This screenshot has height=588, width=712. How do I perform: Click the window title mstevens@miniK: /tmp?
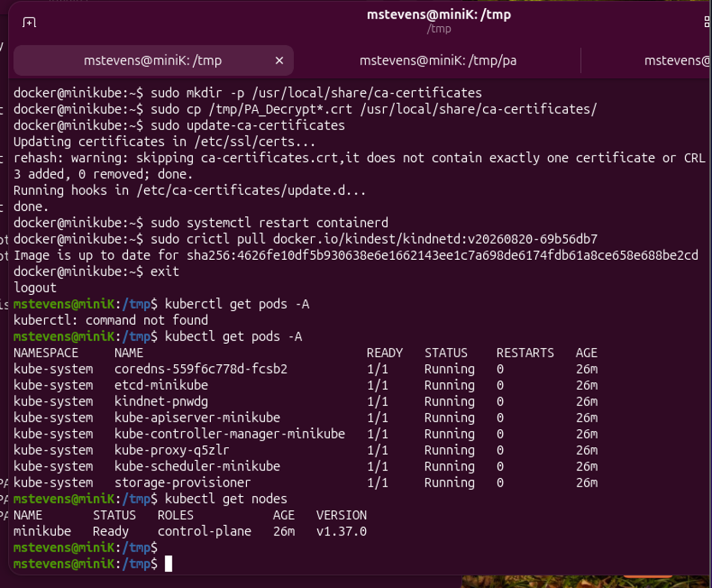439,14
